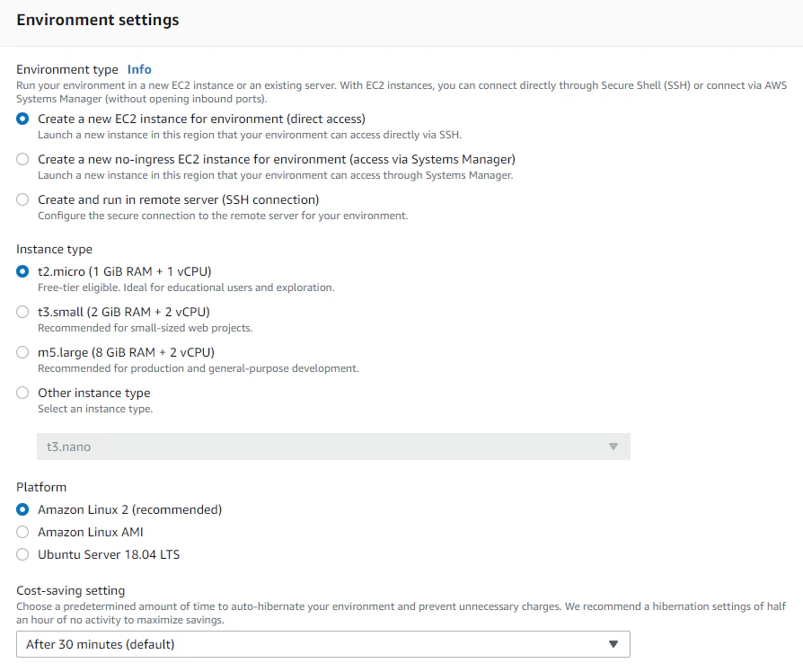Open the After 30 minutes cost-saving dropdown
The height and width of the screenshot is (672, 803).
click(x=323, y=644)
